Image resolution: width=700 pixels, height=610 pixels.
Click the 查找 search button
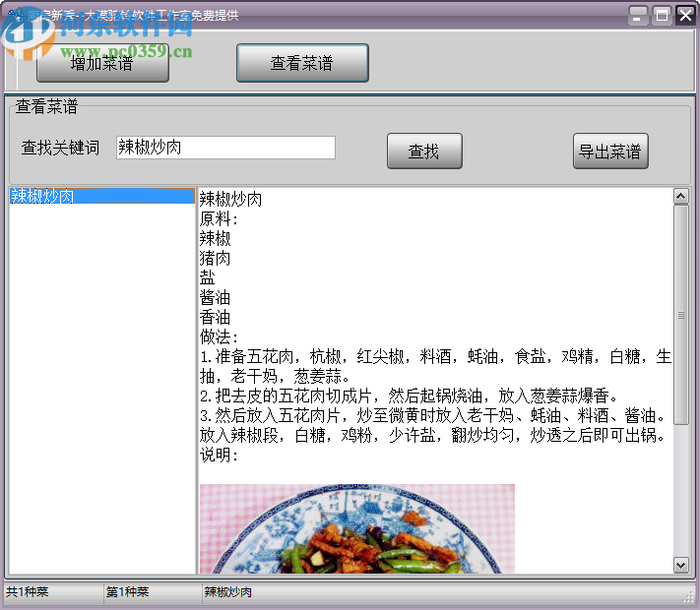(x=424, y=152)
